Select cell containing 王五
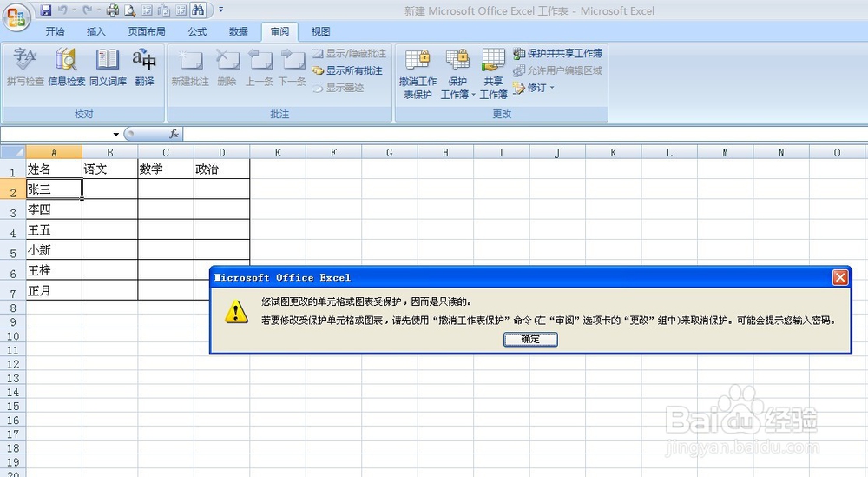Viewport: 868px width, 477px height. (54, 229)
